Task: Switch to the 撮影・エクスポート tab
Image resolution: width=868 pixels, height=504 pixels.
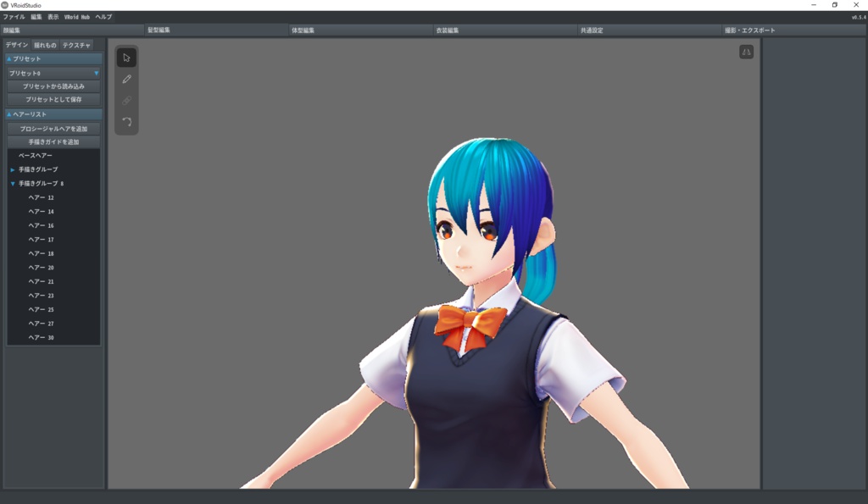Action: 795,30
